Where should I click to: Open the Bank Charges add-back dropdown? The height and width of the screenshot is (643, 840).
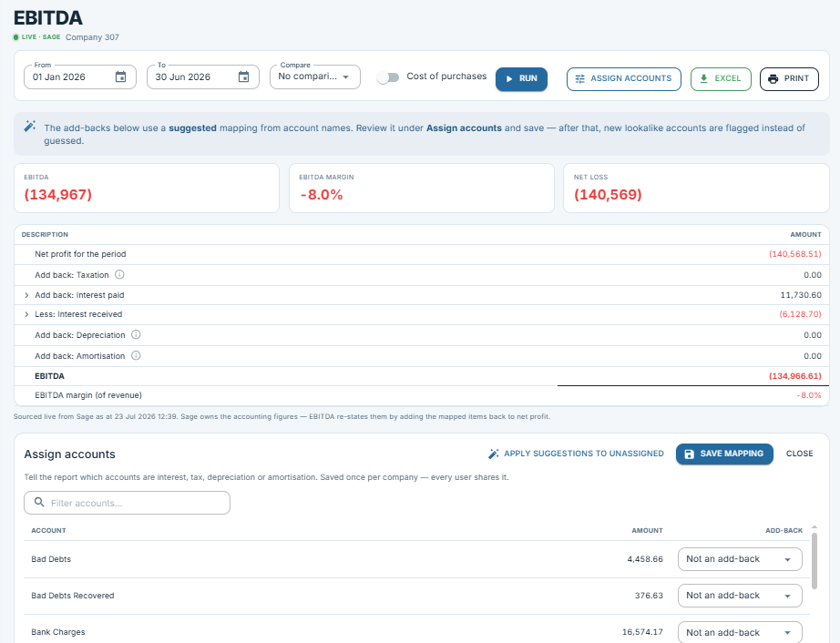(740, 632)
